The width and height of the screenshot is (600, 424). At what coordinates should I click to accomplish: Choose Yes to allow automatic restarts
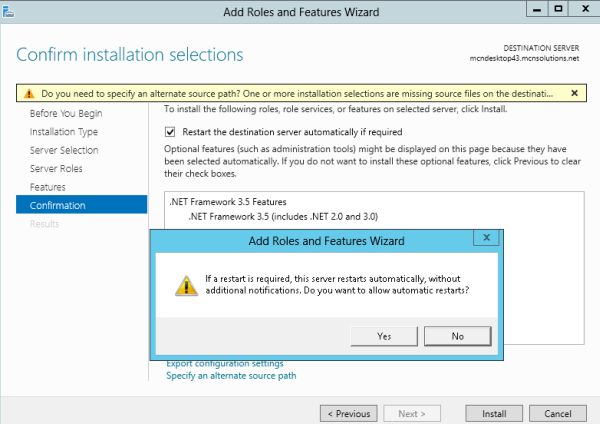384,336
